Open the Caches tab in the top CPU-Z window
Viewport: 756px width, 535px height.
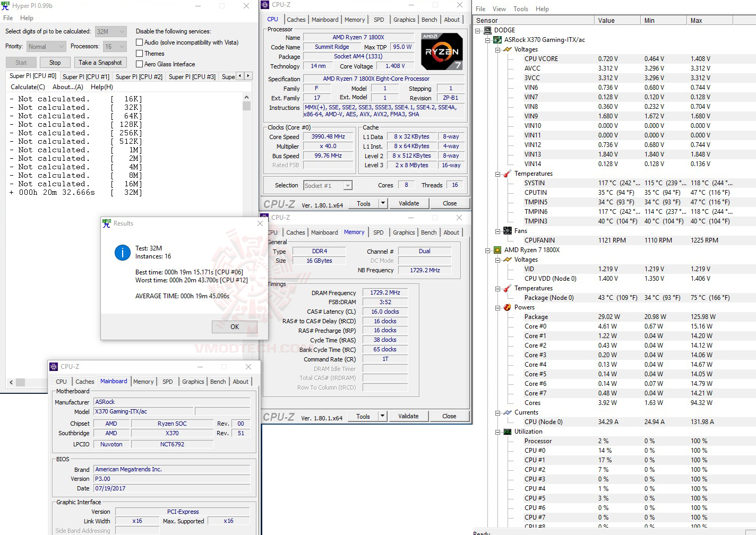point(296,20)
